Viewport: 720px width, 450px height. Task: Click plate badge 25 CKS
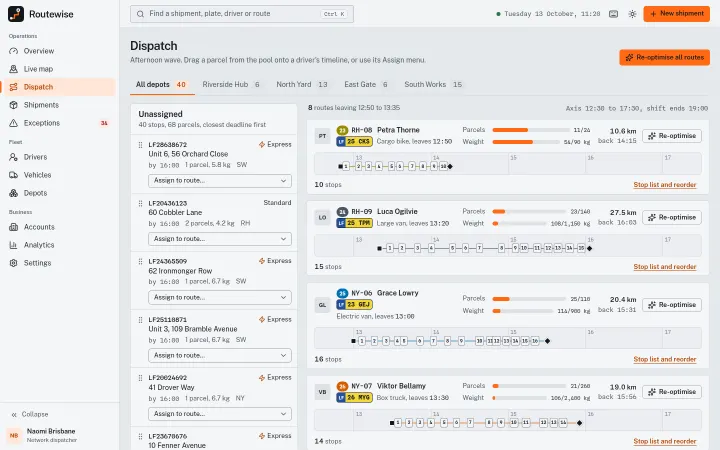pyautogui.click(x=354, y=142)
